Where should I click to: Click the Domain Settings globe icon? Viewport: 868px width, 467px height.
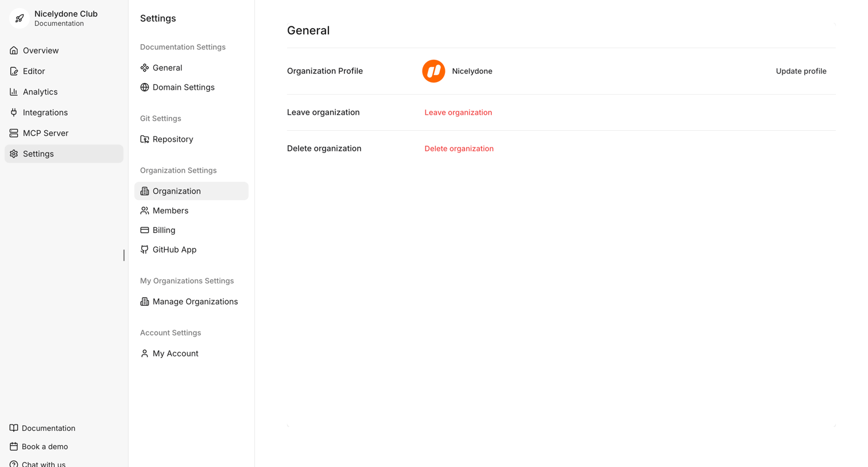pyautogui.click(x=145, y=87)
